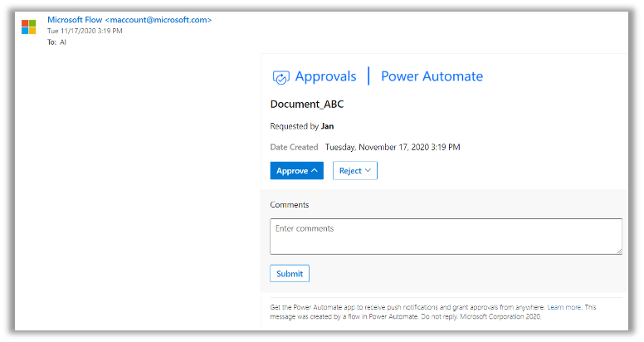Viewport: 644px width, 342px height.
Task: Click the Microsoft Corporation 2020 footer text
Action: tap(500, 316)
